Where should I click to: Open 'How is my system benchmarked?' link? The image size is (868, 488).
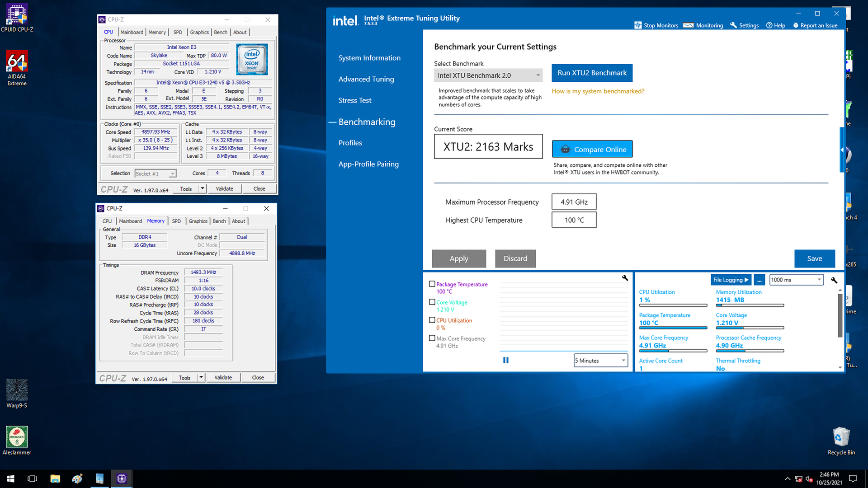pos(598,91)
